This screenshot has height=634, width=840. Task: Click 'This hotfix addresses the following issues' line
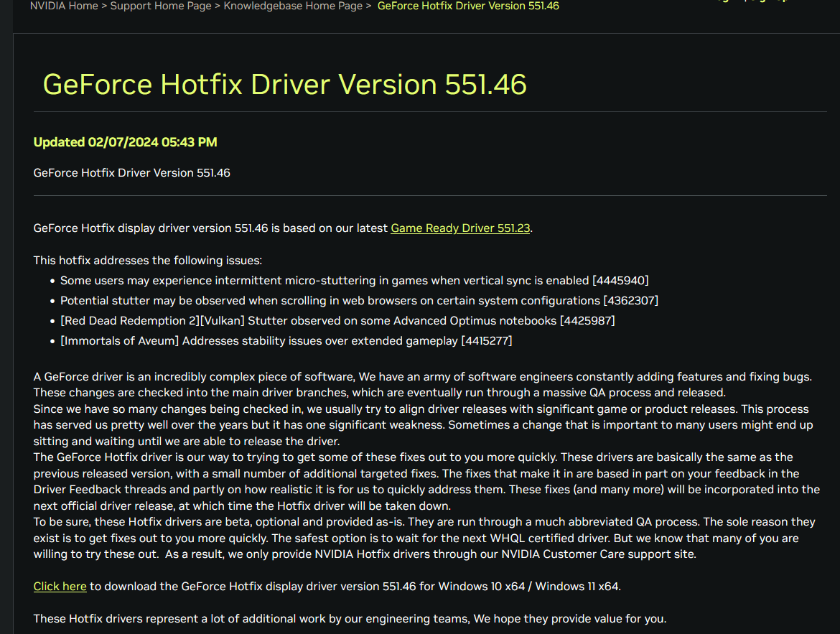point(148,261)
